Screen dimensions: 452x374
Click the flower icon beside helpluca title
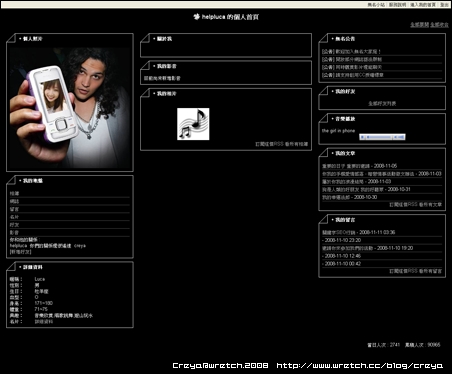[197, 17]
